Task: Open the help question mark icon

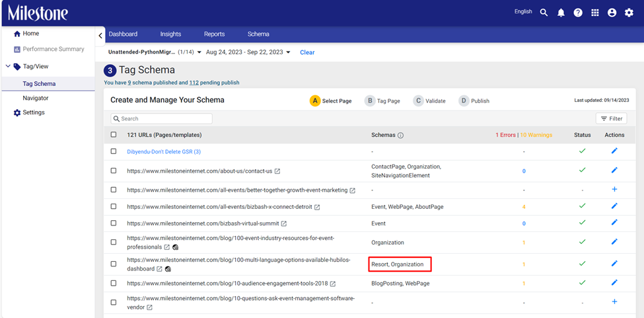Action: click(x=578, y=13)
